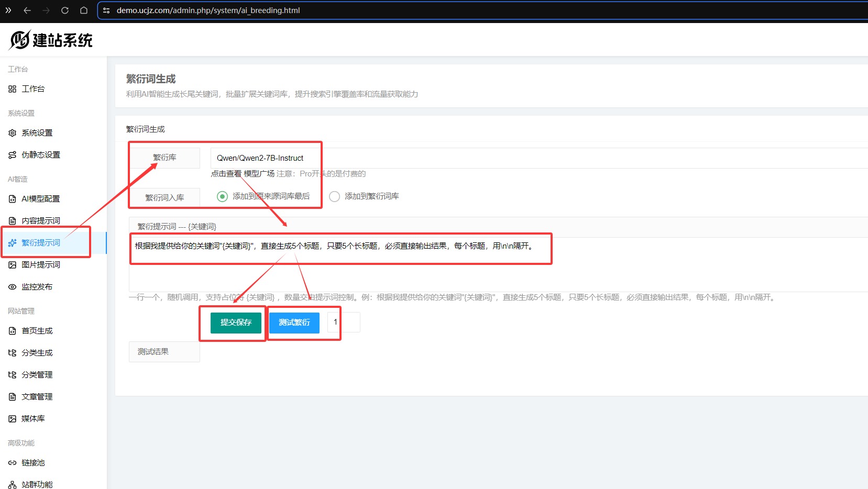Open the 媒体库 image icon
868x489 pixels.
point(13,419)
